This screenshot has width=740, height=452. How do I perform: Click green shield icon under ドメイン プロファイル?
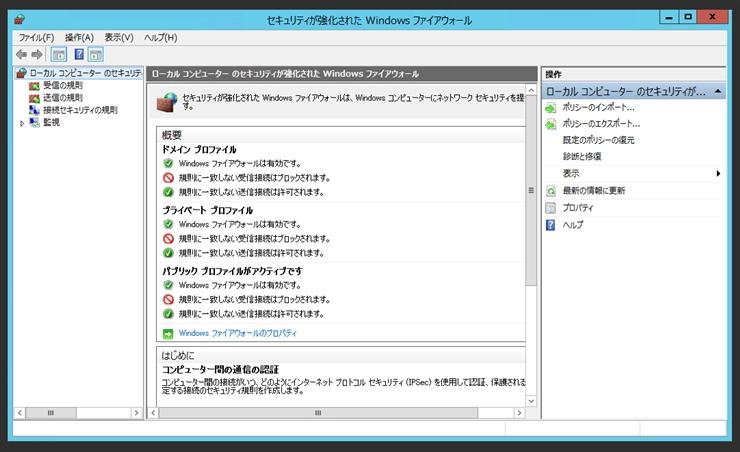(x=168, y=164)
